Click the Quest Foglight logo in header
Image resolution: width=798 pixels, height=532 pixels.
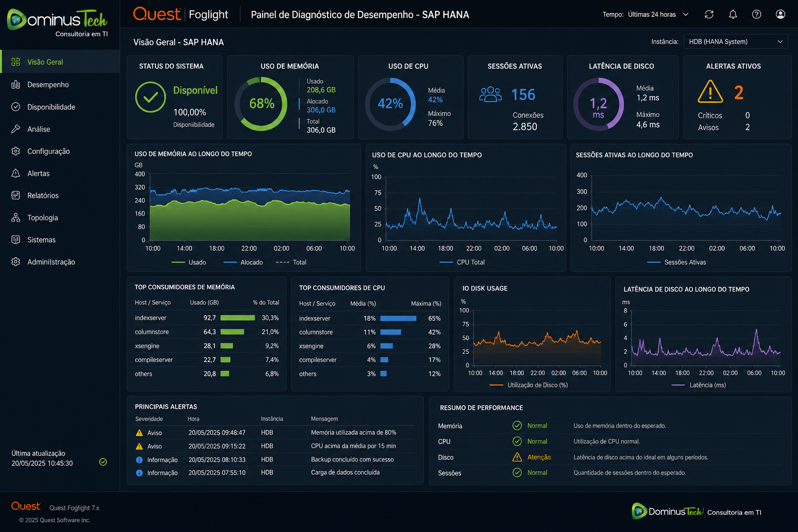coord(180,14)
